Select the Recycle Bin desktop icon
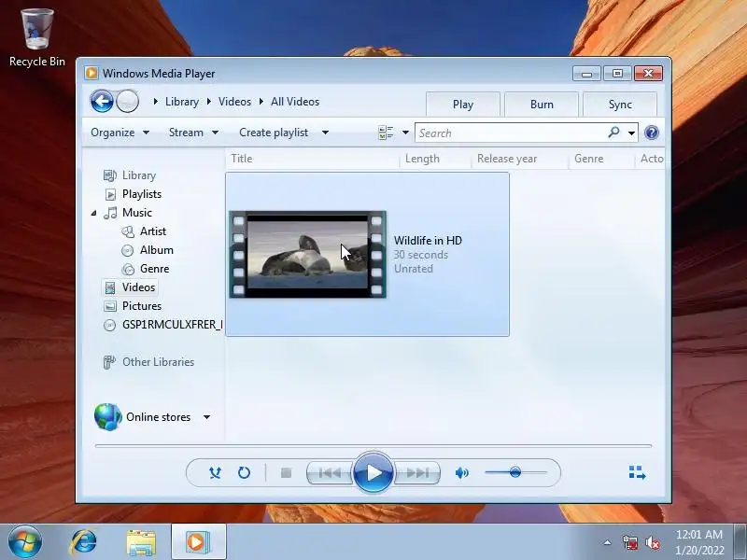This screenshot has height=560, width=747. click(x=37, y=37)
